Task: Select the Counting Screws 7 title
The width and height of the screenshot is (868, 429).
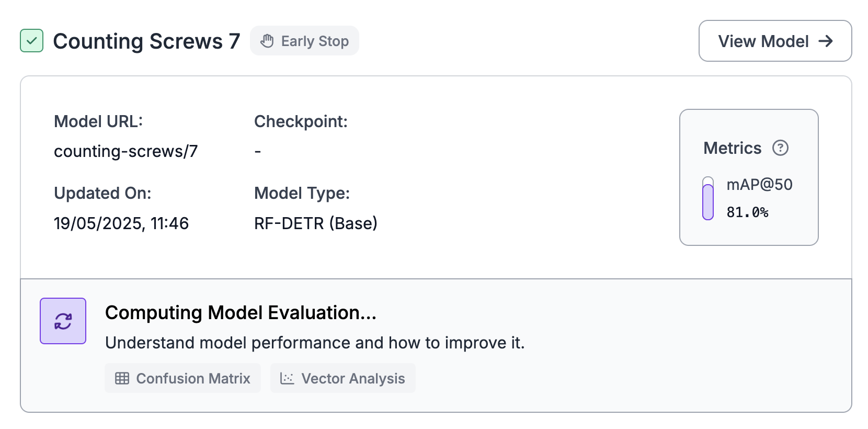Action: point(146,41)
